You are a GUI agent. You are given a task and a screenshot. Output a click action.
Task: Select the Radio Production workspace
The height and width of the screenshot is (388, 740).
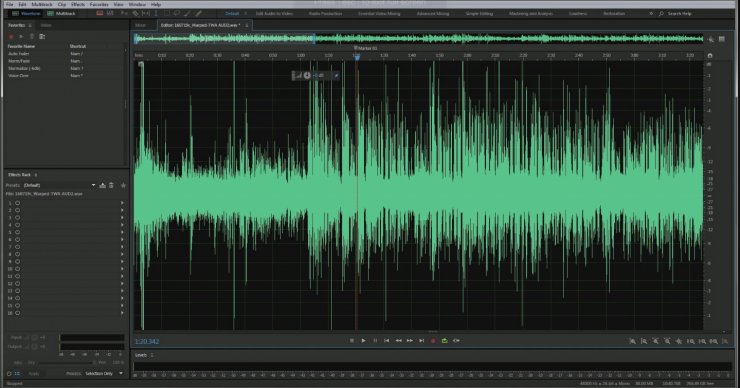point(326,14)
